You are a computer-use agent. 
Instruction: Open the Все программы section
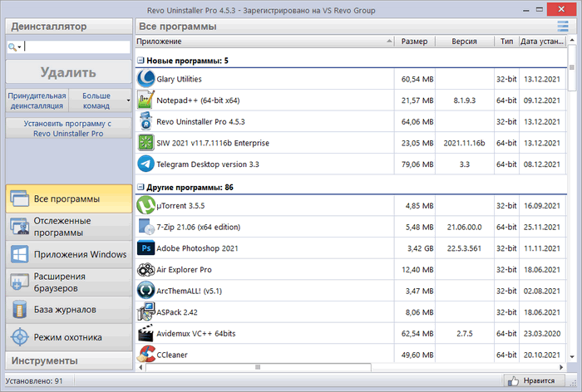[x=69, y=198]
